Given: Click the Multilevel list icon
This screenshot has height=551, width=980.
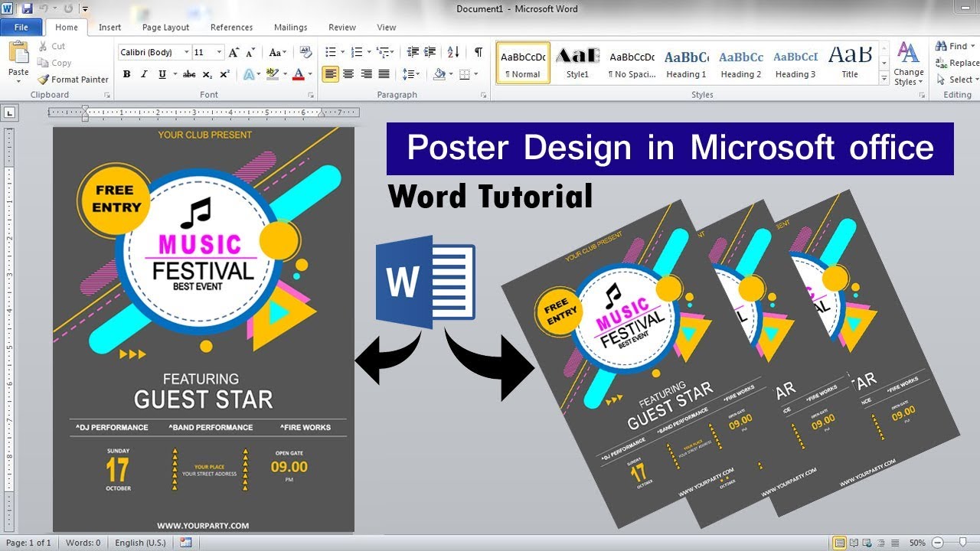Looking at the screenshot, I should click(382, 52).
